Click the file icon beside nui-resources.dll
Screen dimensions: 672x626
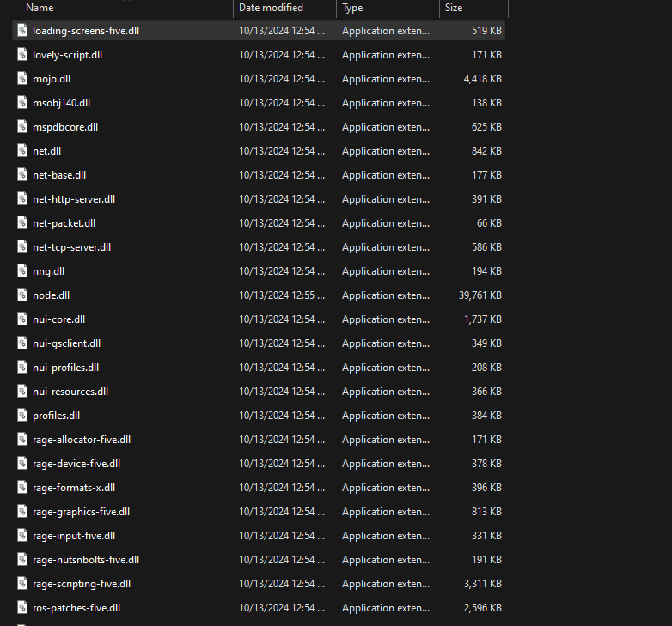[22, 391]
